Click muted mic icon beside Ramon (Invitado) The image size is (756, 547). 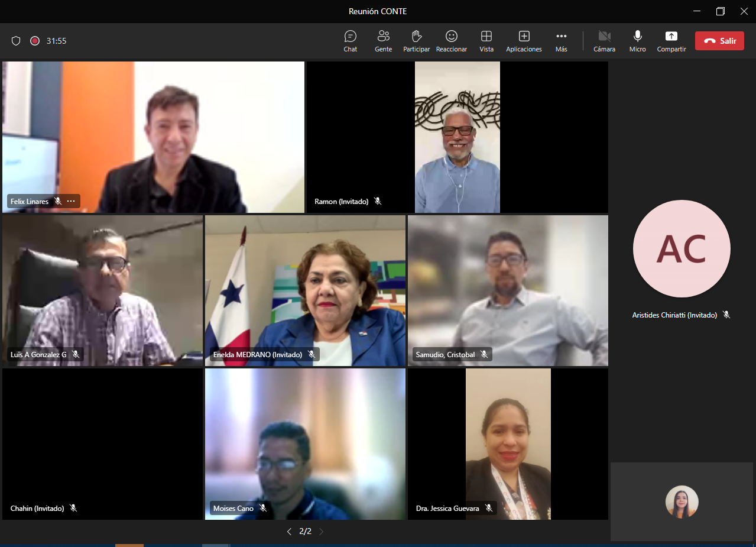click(x=378, y=201)
